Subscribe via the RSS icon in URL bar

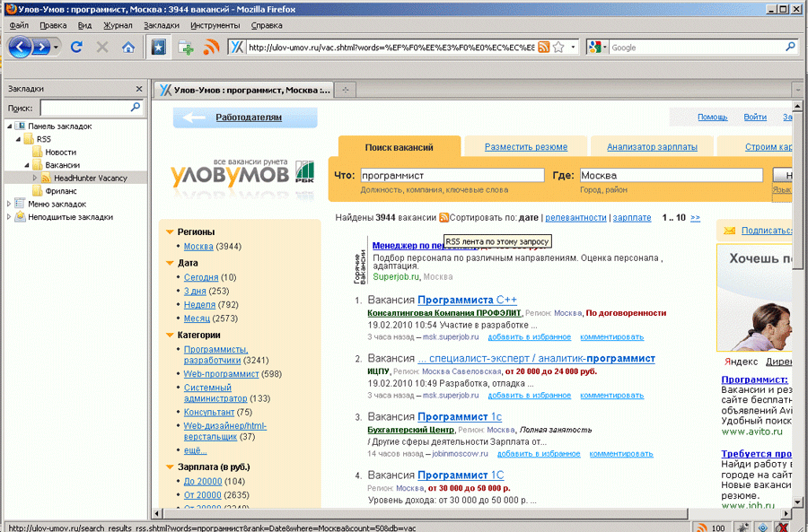point(544,48)
